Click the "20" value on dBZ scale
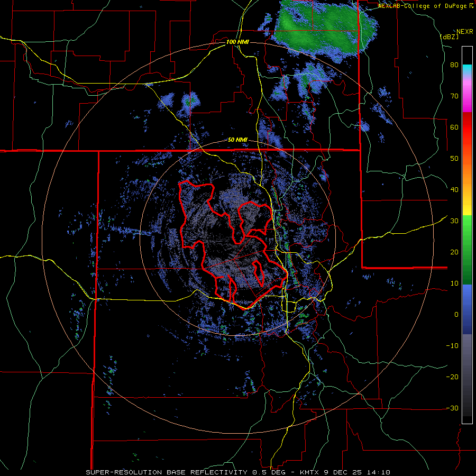 click(x=454, y=252)
